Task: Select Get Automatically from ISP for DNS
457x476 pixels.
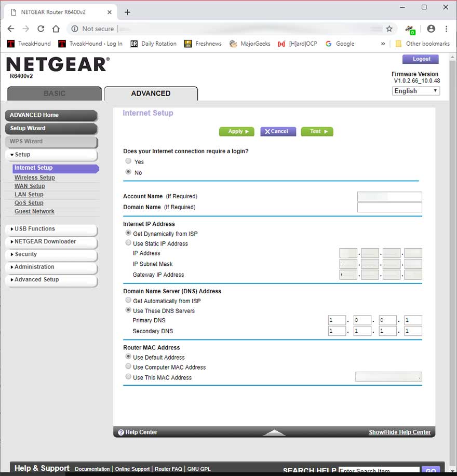Action: coord(128,300)
